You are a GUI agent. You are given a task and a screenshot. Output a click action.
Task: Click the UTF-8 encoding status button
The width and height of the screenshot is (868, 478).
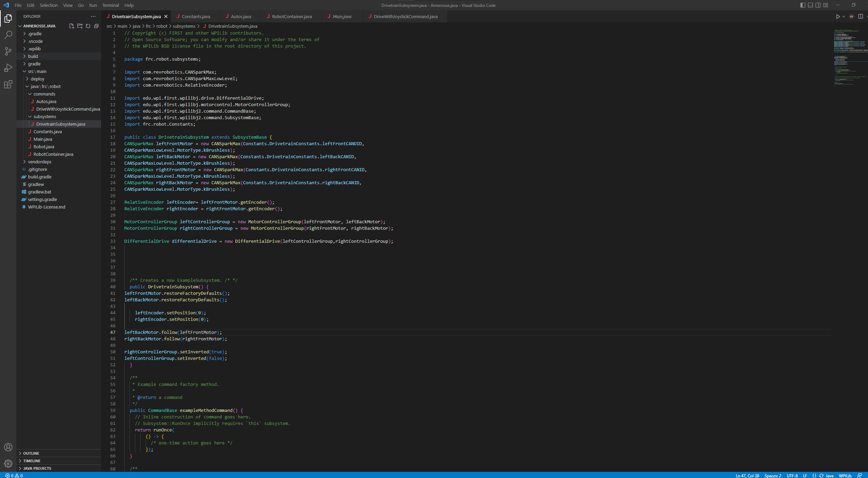(x=792, y=475)
